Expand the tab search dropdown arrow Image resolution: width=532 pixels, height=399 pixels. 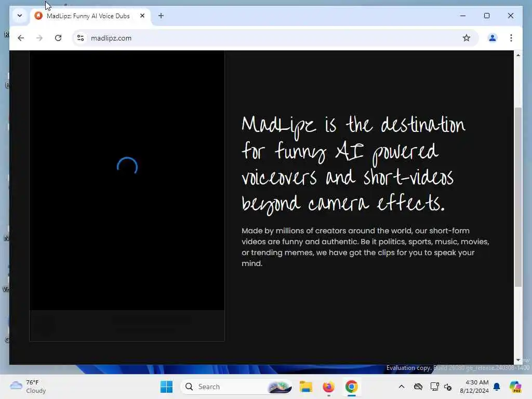click(20, 16)
